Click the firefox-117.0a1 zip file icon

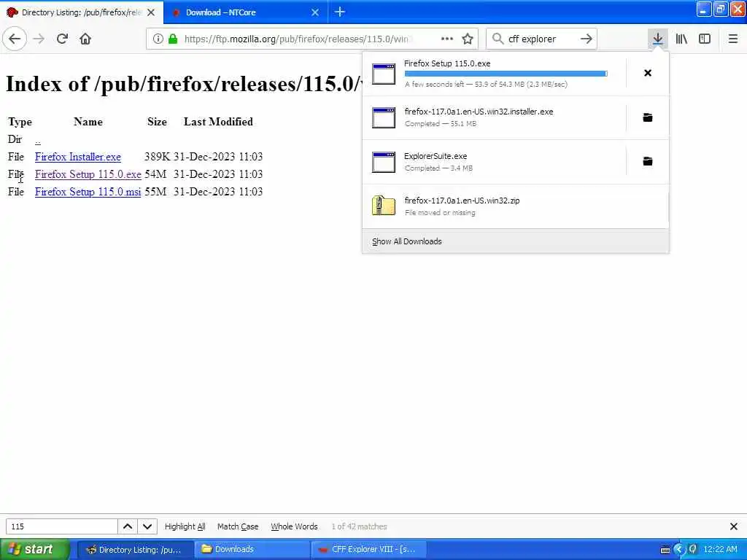[x=384, y=206]
